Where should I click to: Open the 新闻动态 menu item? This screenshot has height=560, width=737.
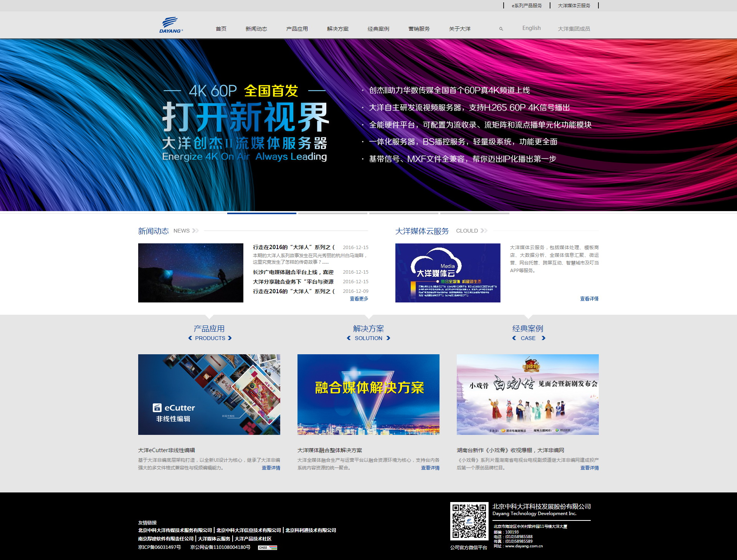256,29
